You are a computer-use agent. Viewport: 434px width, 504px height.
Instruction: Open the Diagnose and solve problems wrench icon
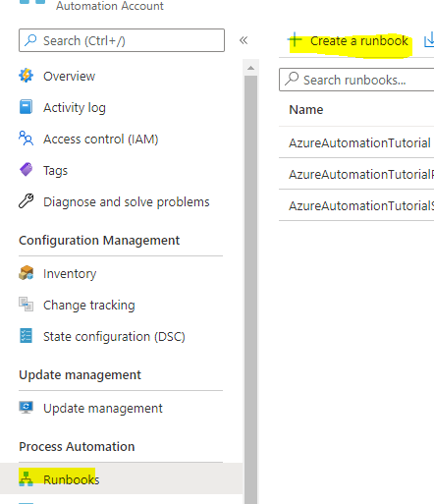[26, 201]
